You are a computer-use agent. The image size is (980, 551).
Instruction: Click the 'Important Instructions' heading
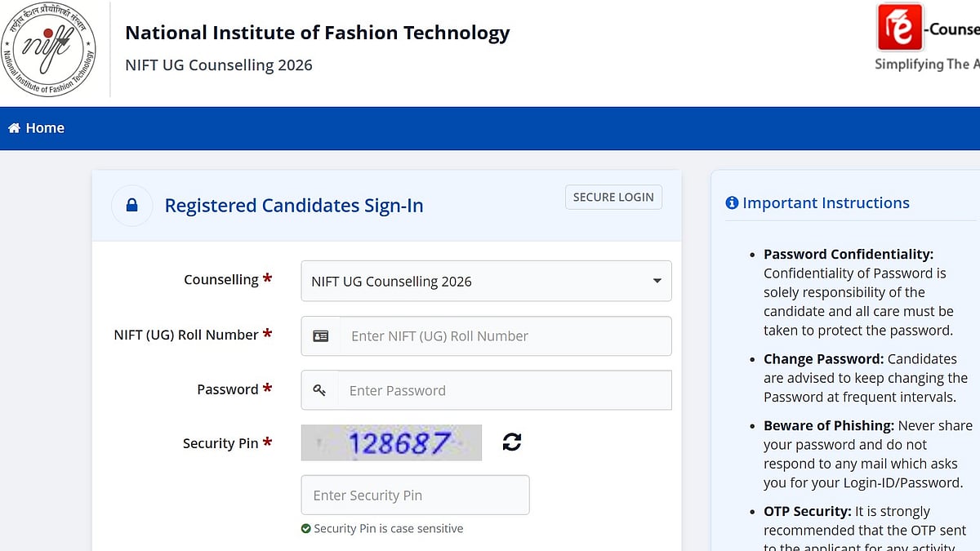click(x=826, y=202)
